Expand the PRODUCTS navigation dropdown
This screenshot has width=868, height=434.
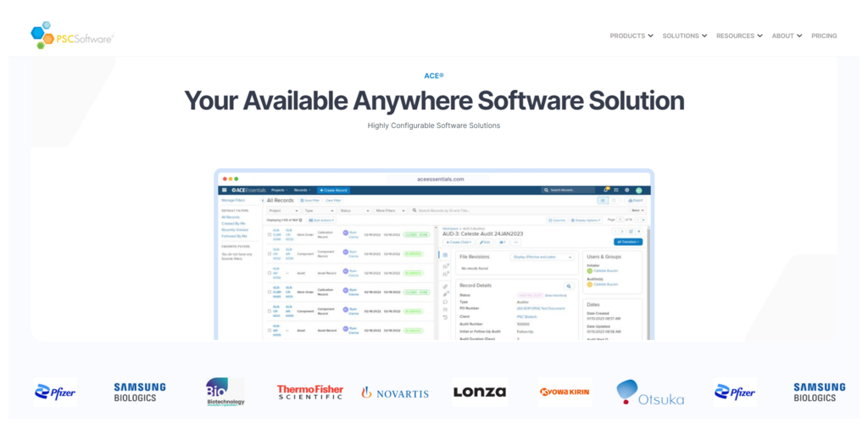point(632,36)
